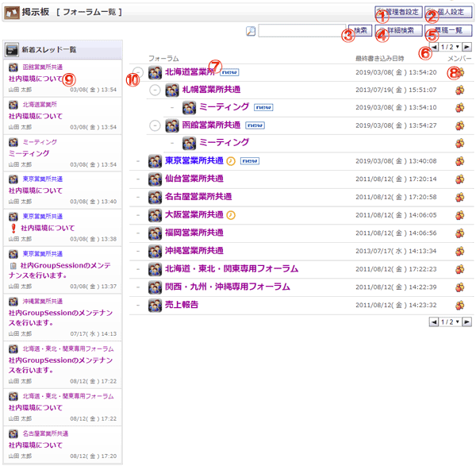Click previous page arrow in bottom pagination
The height and width of the screenshot is (466, 476).
pyautogui.click(x=433, y=322)
